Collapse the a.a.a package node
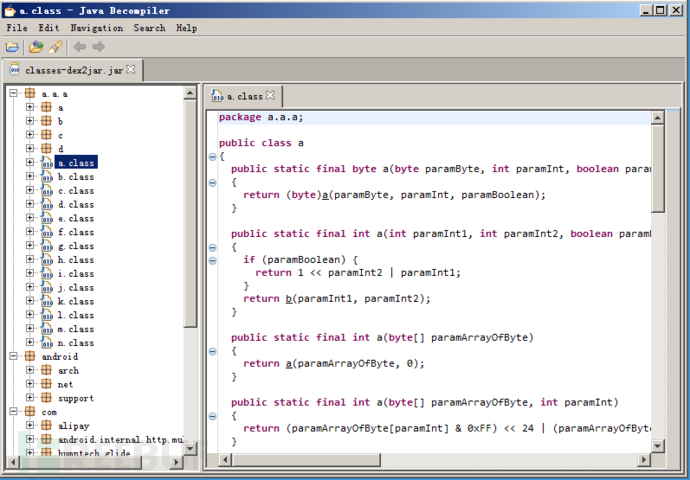This screenshot has width=690, height=480. (x=13, y=93)
